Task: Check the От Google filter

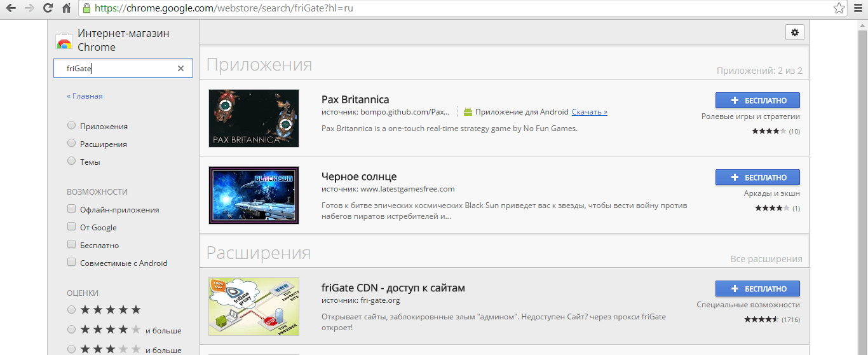Action: point(72,227)
